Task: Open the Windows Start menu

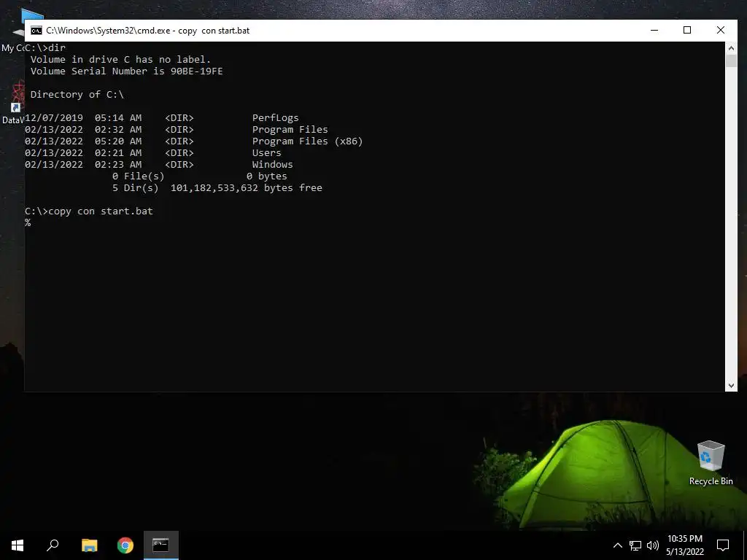Action: coord(18,545)
